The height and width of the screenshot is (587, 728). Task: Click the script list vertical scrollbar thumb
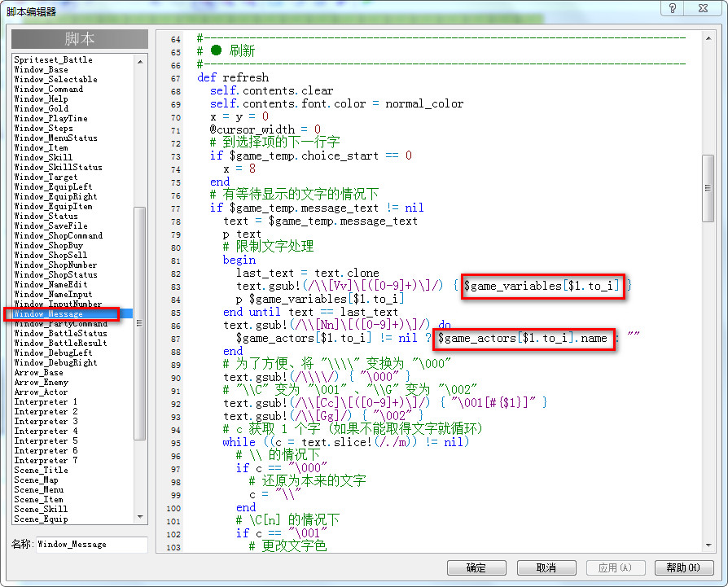(140, 323)
